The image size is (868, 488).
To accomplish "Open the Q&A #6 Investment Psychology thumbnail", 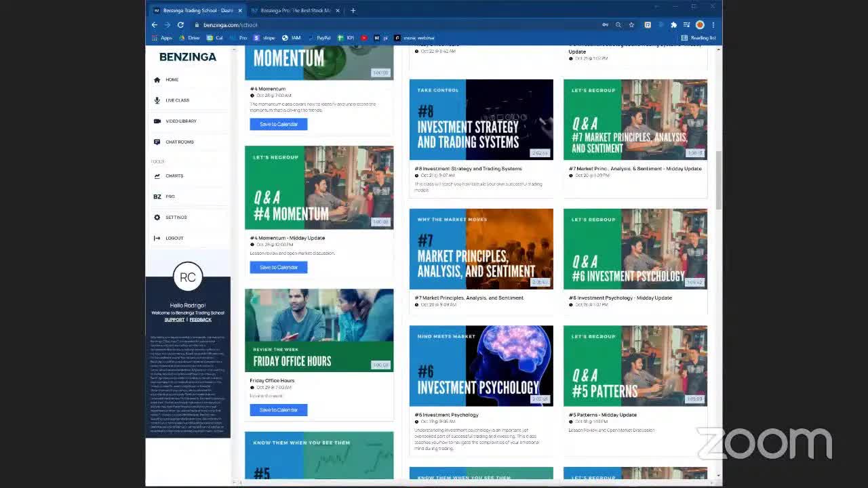I will pos(635,249).
